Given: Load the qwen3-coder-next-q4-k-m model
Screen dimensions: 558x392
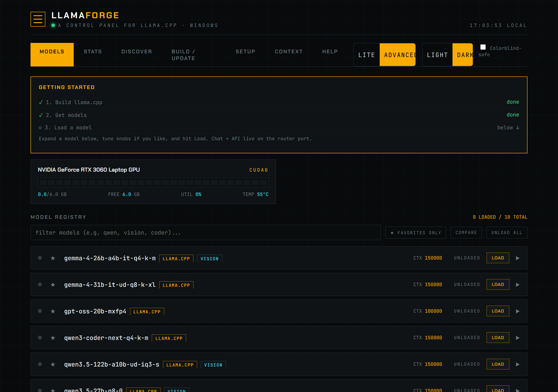Looking at the screenshot, I should click(498, 338).
